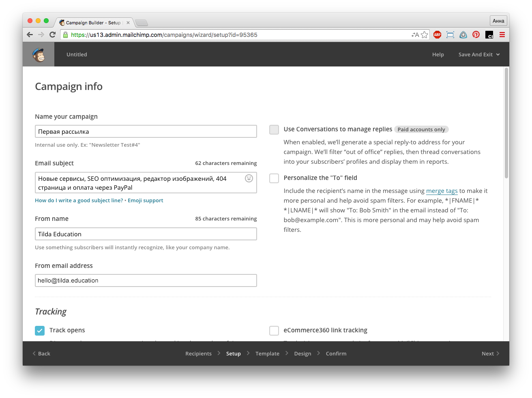
Task: Click the Adblock Plus extension icon
Action: click(437, 35)
